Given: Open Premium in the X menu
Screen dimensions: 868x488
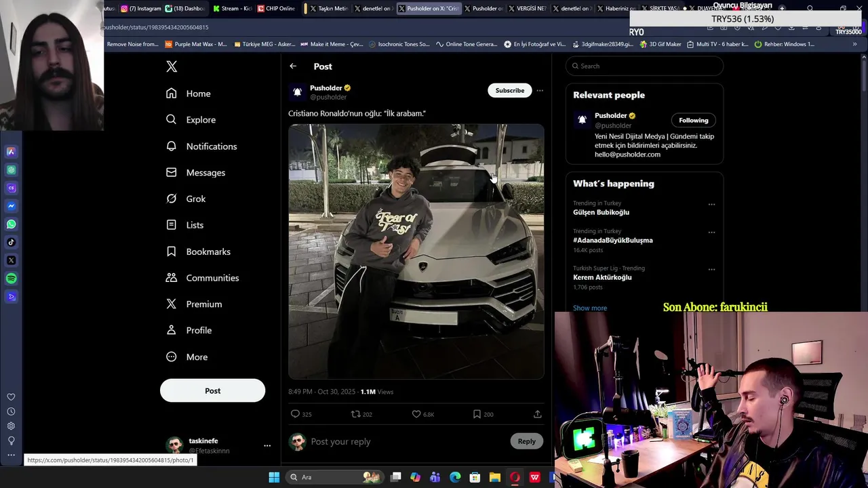Looking at the screenshot, I should point(194,304).
